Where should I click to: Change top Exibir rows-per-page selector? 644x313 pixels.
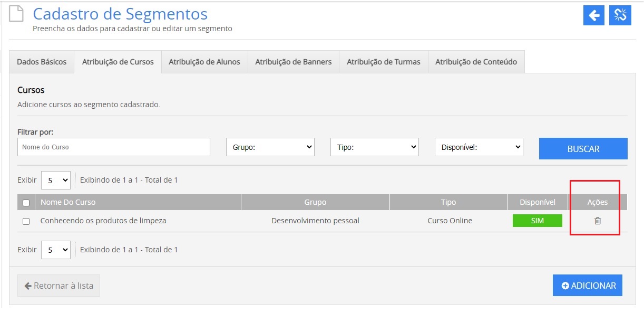click(x=55, y=180)
